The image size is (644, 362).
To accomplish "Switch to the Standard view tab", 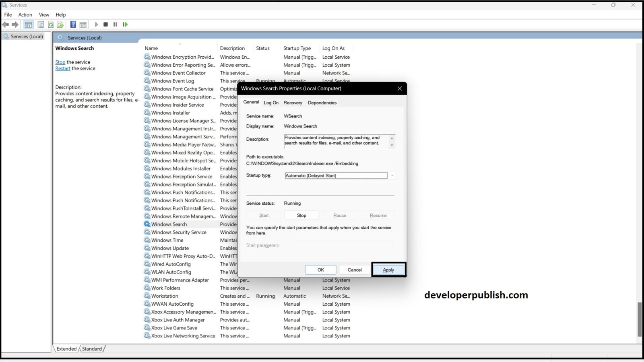I will [92, 349].
